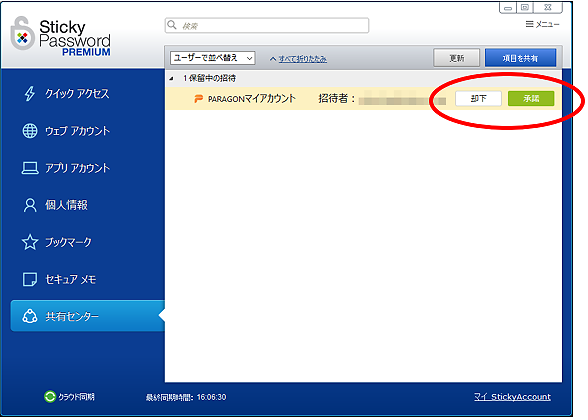Open the メニュー hamburger menu
Screen dimensions: 588x420
tap(542, 24)
